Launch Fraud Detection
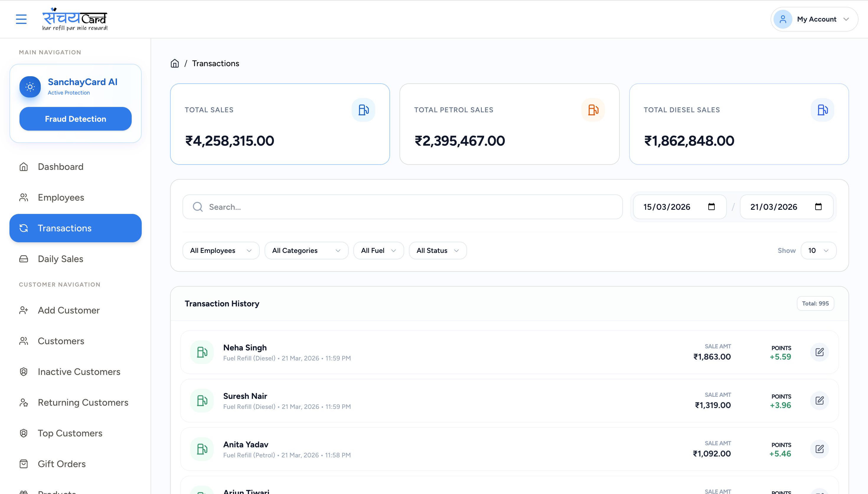This screenshot has width=868, height=494. [x=76, y=119]
